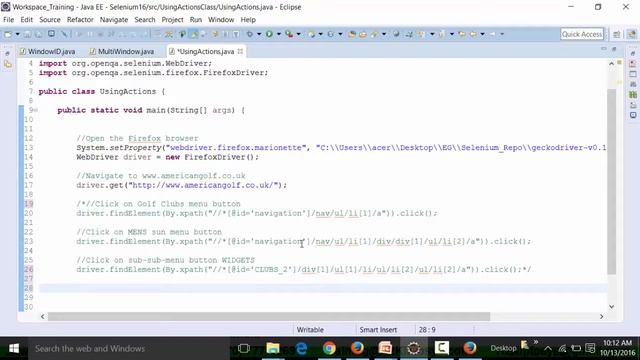Show hidden system tray icons chevron
Screen dimensions: 640x360
[548, 349]
